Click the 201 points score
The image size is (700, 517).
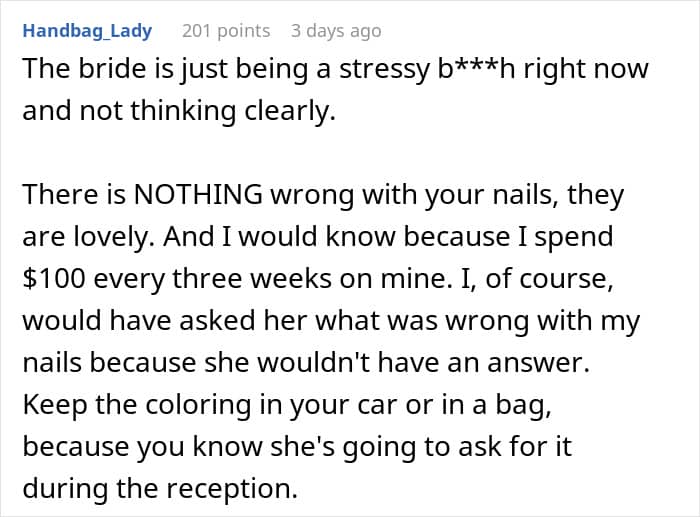(226, 31)
